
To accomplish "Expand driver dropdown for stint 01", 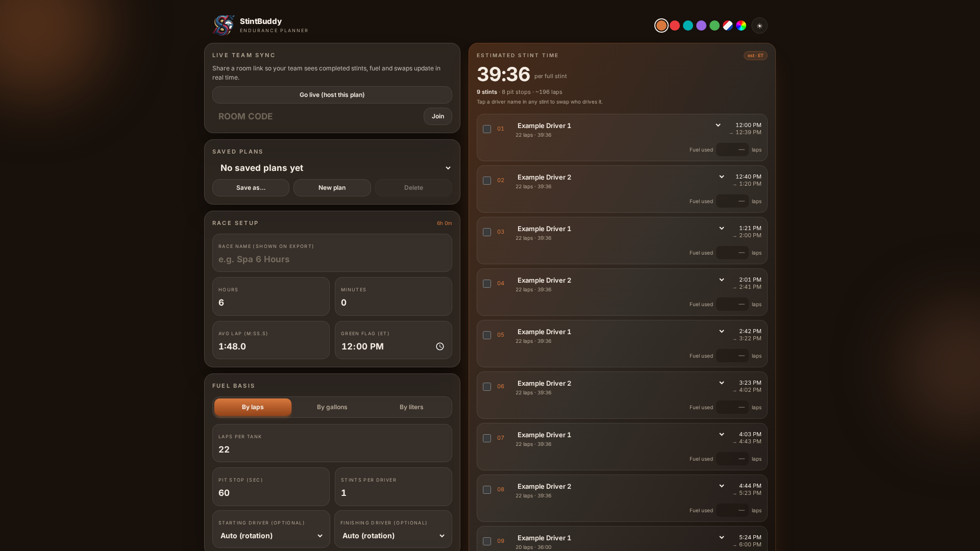I will [x=718, y=125].
